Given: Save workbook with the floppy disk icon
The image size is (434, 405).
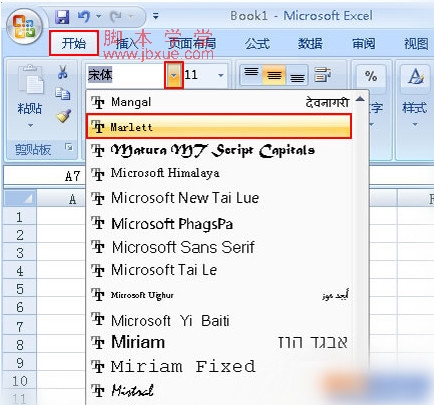Looking at the screenshot, I should (62, 16).
